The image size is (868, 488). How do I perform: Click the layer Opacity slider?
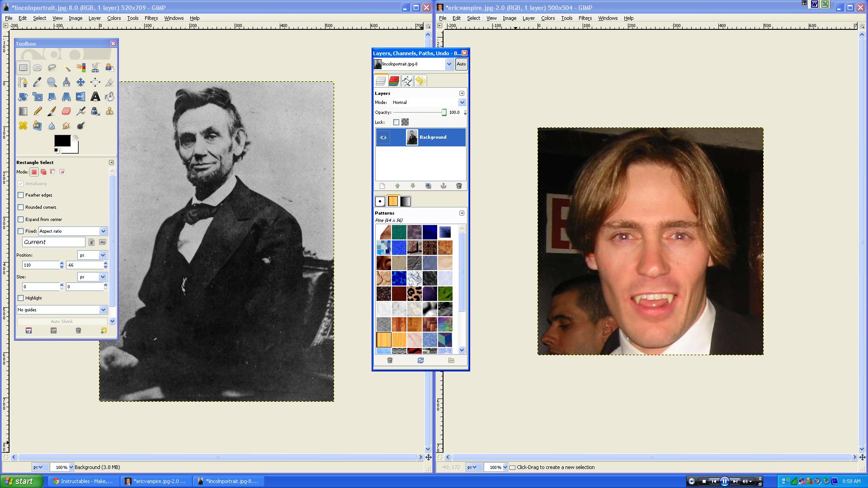tap(420, 113)
